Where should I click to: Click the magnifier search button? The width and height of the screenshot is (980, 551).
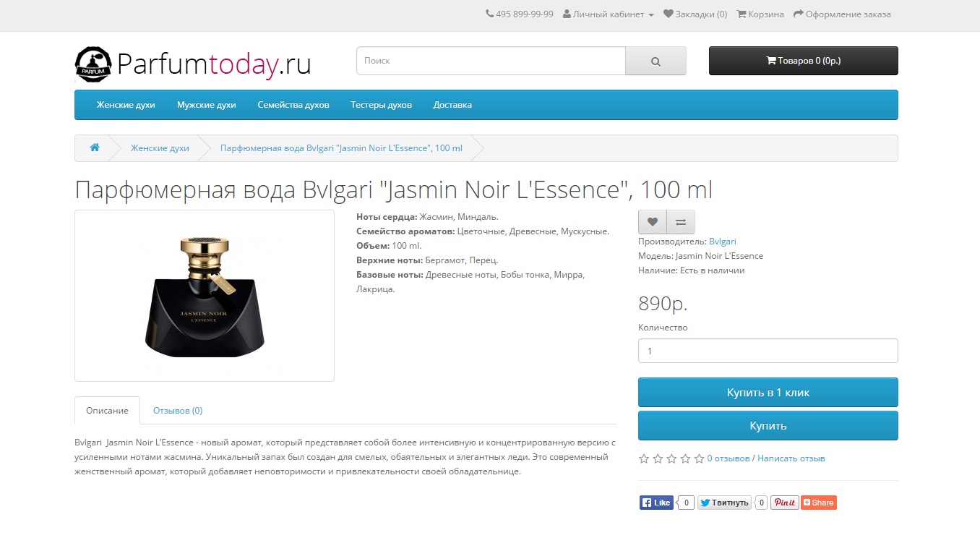click(x=656, y=61)
